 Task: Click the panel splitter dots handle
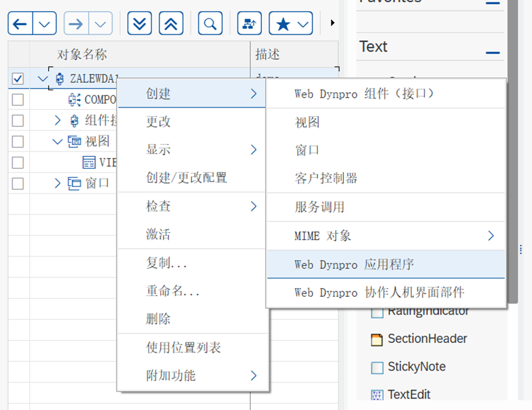tap(521, 249)
